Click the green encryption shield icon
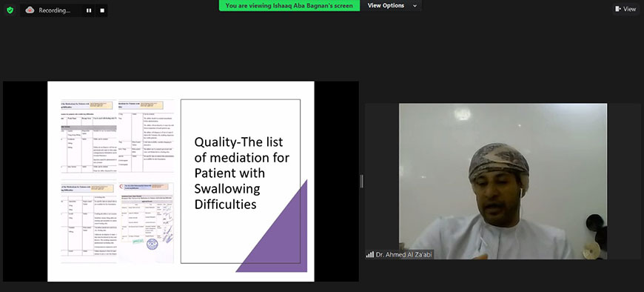 click(10, 10)
